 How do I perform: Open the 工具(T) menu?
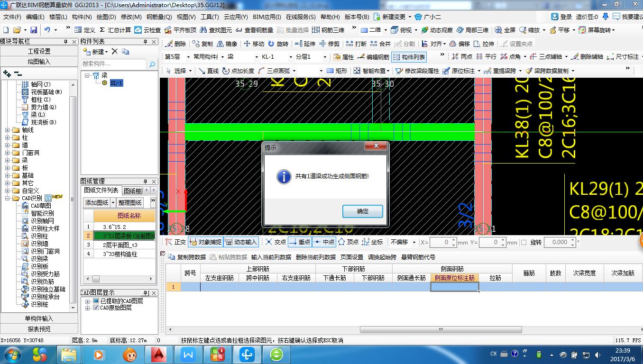[x=210, y=17]
